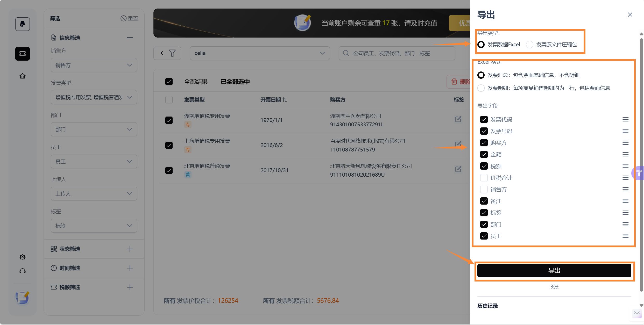
Task: Click the filter funnel icon
Action: click(172, 53)
